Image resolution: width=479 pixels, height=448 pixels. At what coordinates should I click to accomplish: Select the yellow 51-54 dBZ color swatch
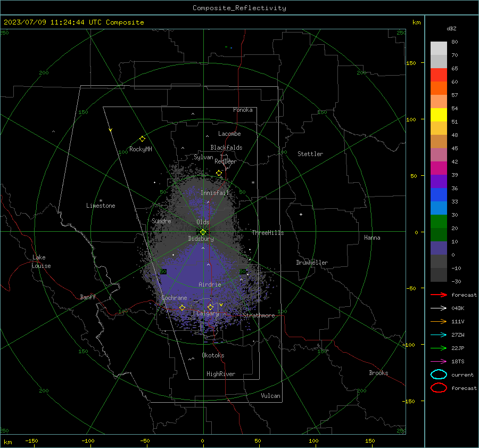pyautogui.click(x=439, y=115)
